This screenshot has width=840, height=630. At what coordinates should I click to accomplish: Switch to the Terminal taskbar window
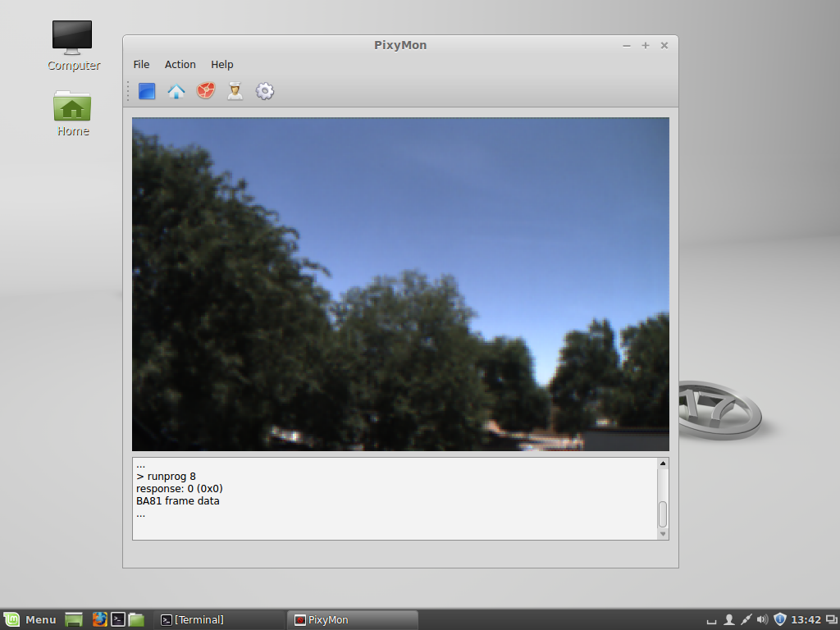217,619
